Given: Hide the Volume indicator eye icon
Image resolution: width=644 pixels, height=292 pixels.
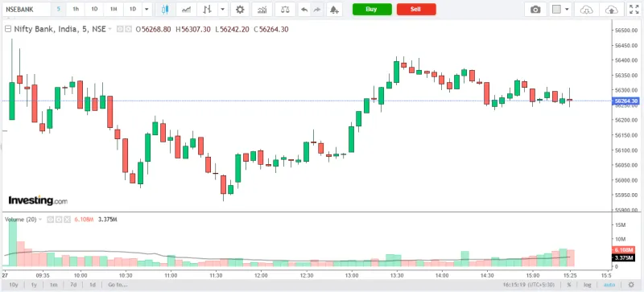Looking at the screenshot, I should 50,220.
